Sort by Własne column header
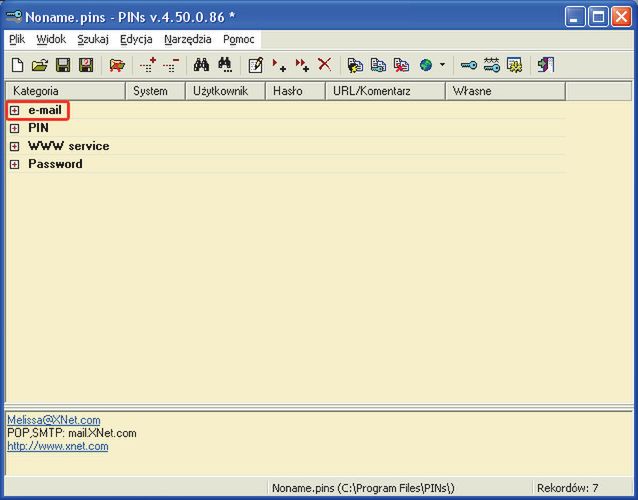638x500 pixels. [x=506, y=91]
